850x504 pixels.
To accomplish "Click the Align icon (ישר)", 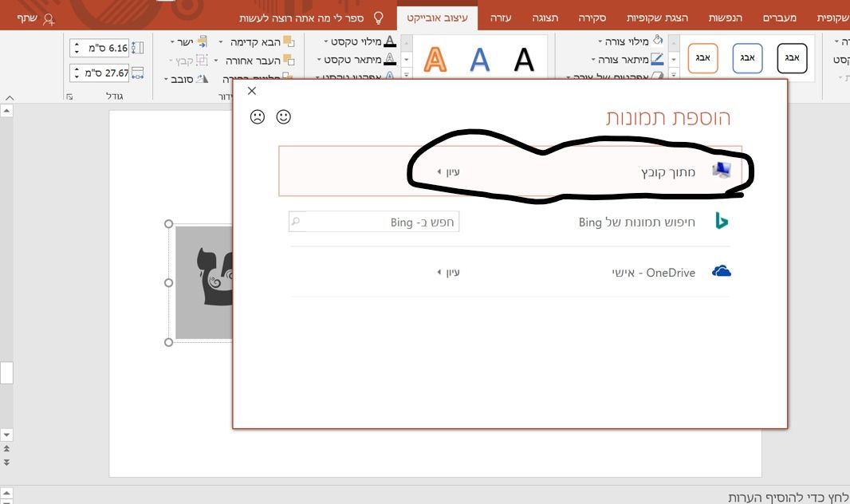I will click(203, 41).
